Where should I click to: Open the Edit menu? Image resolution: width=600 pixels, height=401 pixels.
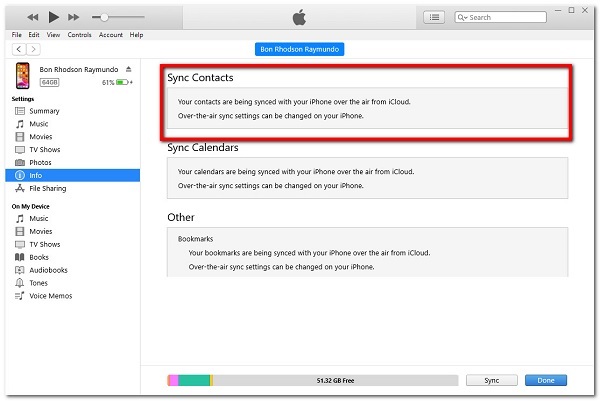pyautogui.click(x=34, y=35)
